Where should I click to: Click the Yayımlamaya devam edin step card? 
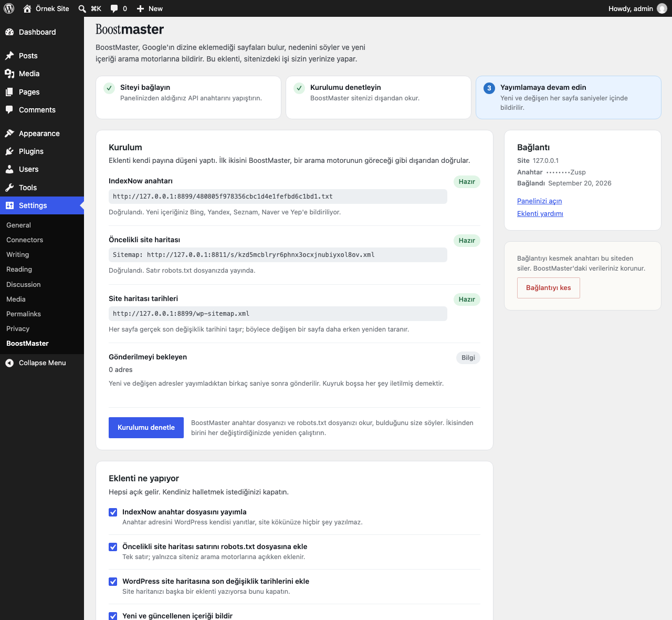click(568, 97)
